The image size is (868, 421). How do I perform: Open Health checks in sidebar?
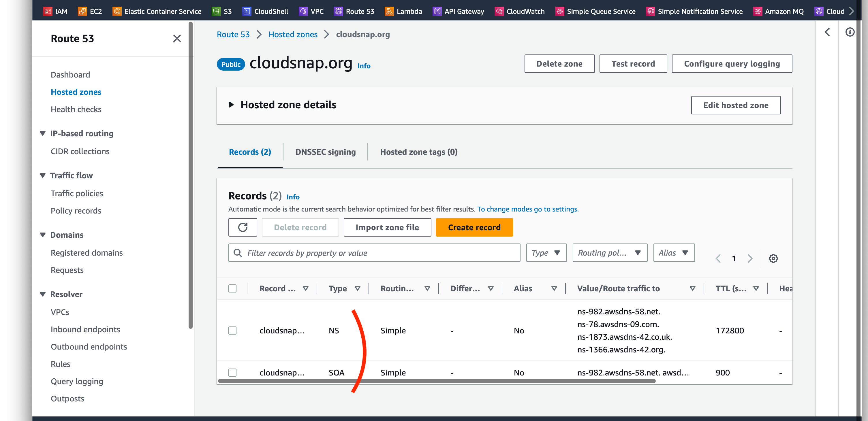coord(76,109)
